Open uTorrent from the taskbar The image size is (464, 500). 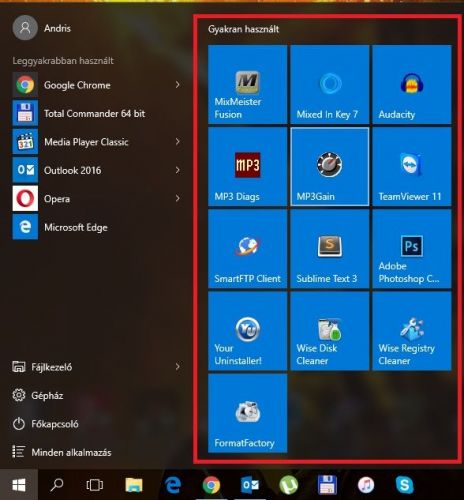coord(289,485)
